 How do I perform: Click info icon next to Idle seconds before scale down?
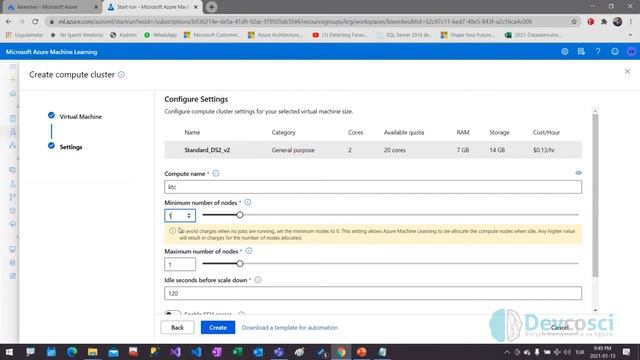pyautogui.click(x=258, y=280)
